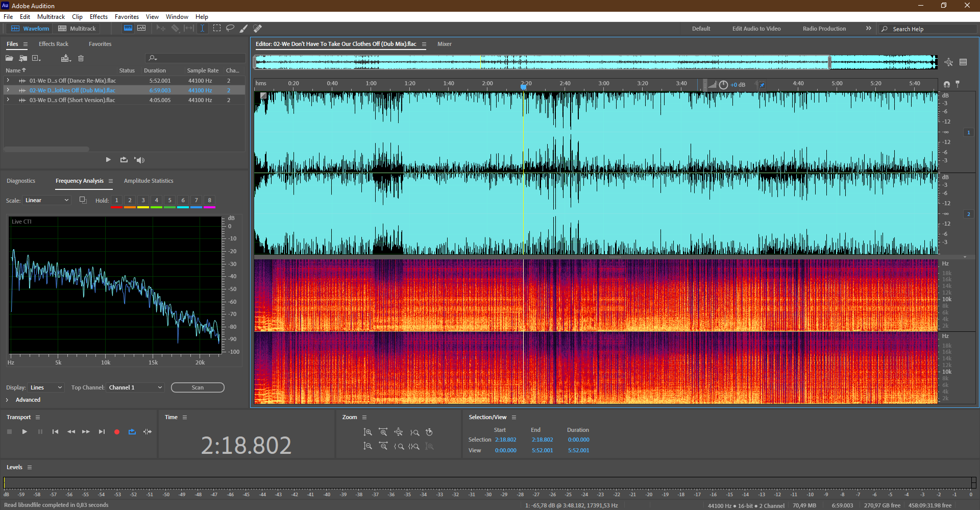Open the workspace overflow chevrons
Viewport: 980px width, 510px height.
tap(869, 29)
